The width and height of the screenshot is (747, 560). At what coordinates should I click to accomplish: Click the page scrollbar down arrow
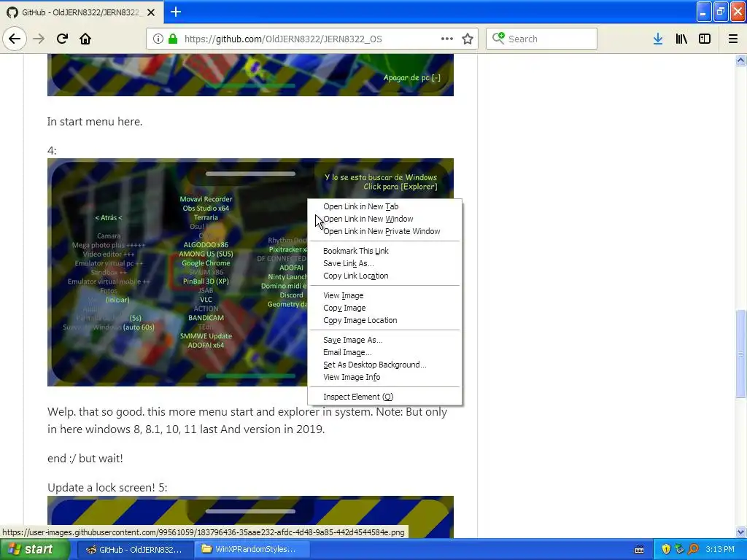click(x=740, y=532)
